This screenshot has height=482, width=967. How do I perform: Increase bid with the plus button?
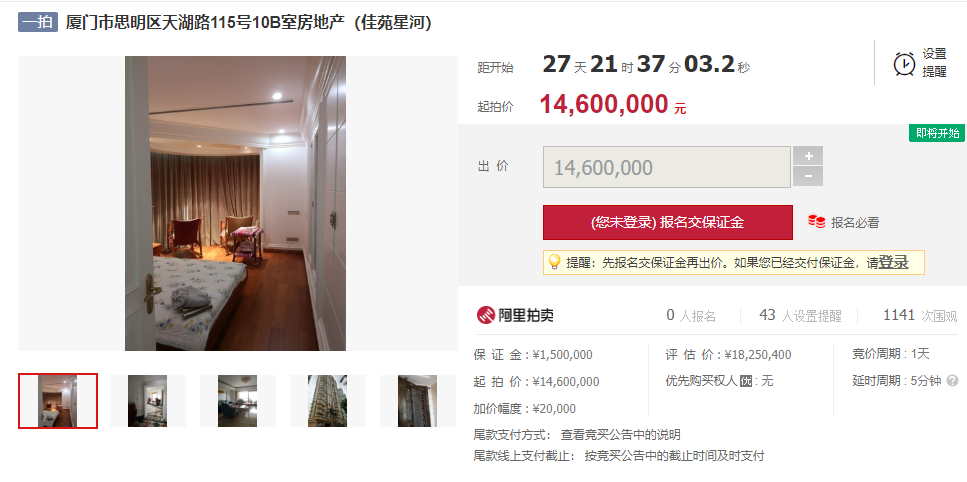point(808,156)
